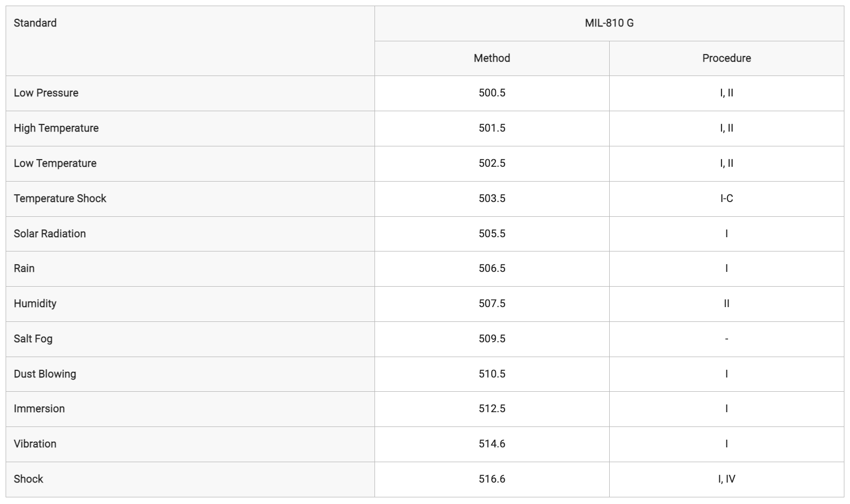Click Immersion method value 512.5
The image size is (850, 504).
(x=492, y=409)
